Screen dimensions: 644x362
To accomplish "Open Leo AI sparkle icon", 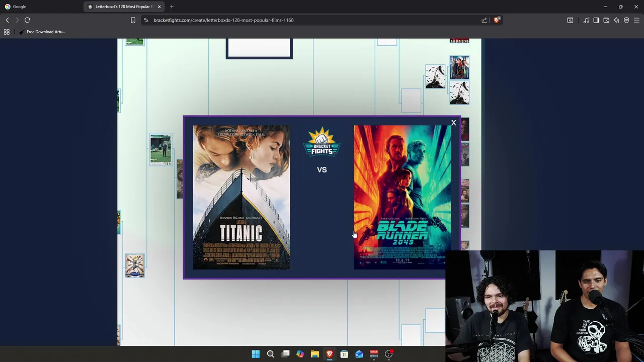I will point(616,20).
